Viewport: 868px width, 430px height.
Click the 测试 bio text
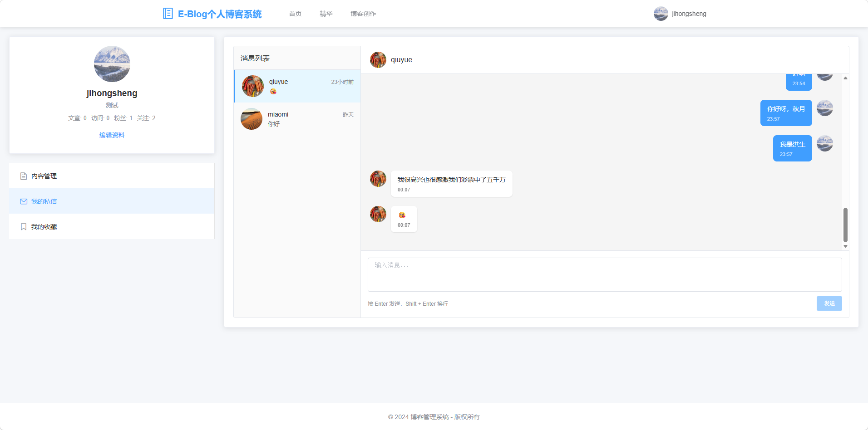point(112,105)
